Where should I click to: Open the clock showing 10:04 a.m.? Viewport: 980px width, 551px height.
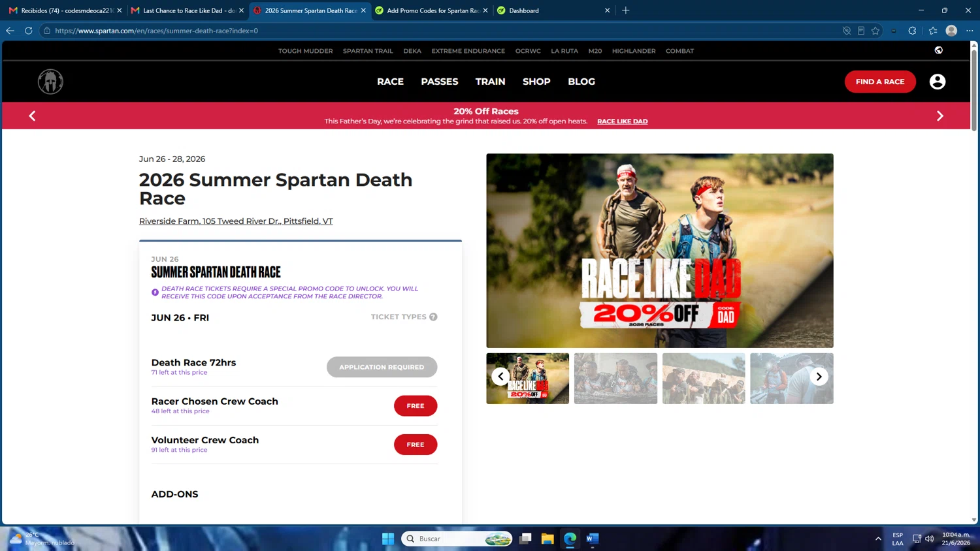point(955,539)
